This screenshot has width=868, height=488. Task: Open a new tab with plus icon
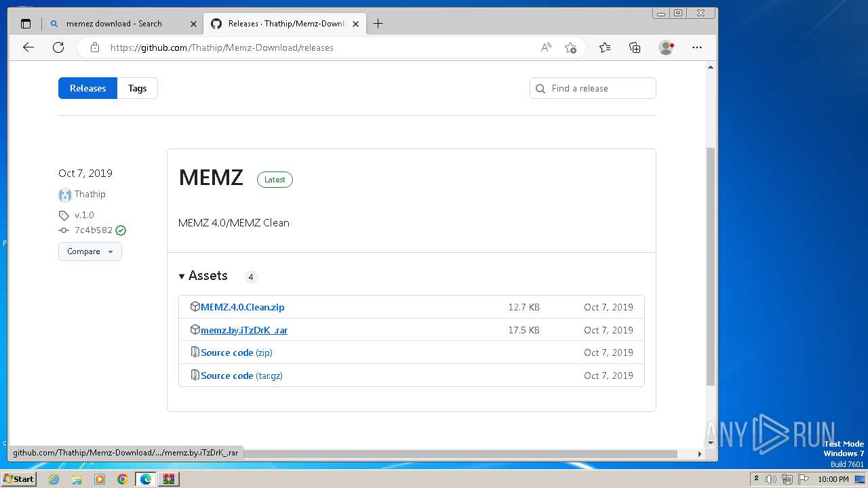378,24
